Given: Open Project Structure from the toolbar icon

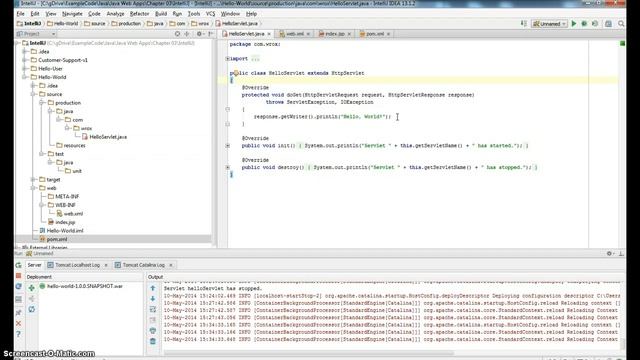Looking at the screenshot, I should (x=608, y=24).
